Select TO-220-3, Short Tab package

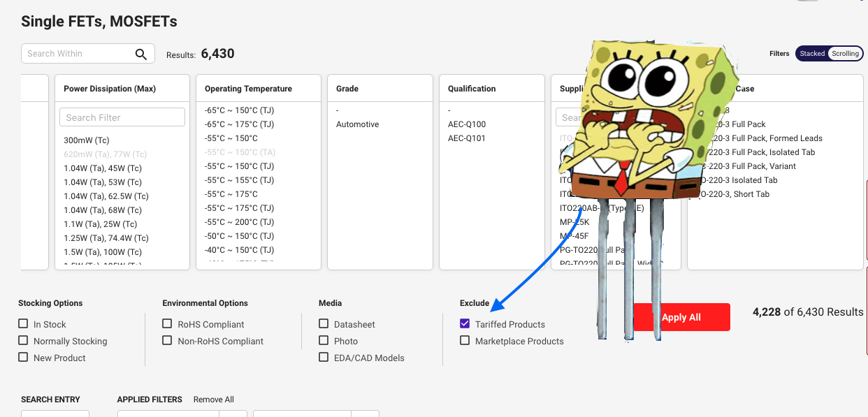(x=732, y=194)
